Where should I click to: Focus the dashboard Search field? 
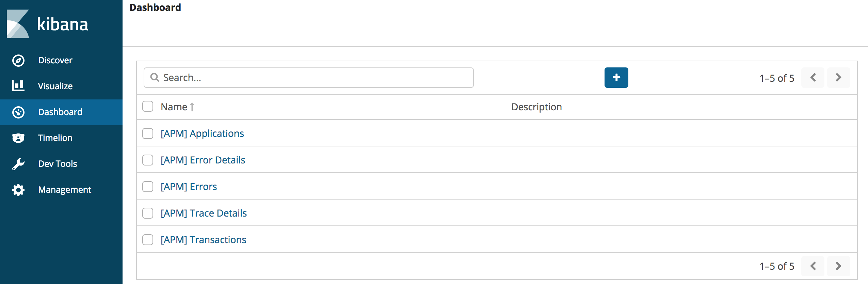pyautogui.click(x=308, y=78)
